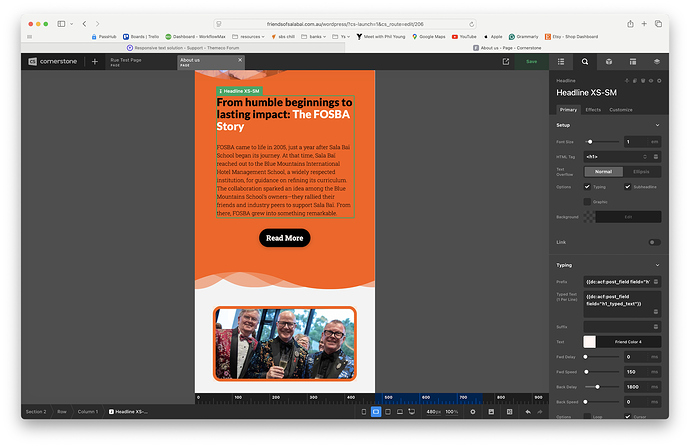Image resolution: width=690 pixels, height=446 pixels.
Task: Open Font Size em unit selector
Action: click(654, 142)
